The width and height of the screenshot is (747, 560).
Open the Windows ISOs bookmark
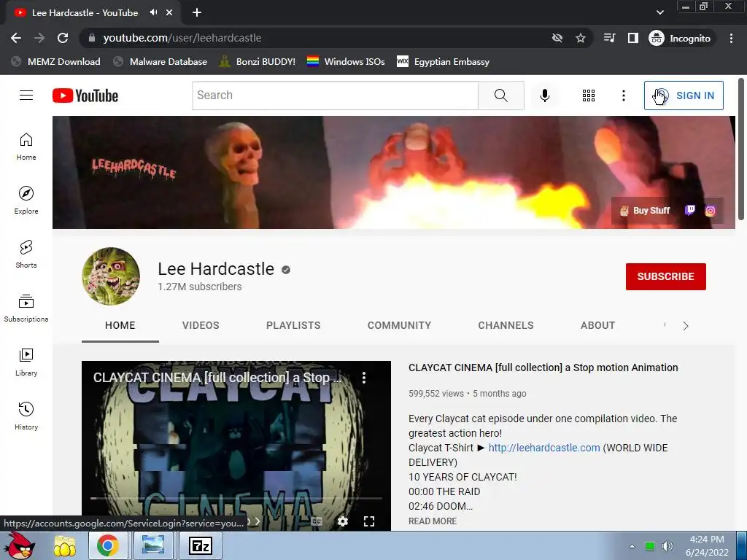tap(346, 61)
